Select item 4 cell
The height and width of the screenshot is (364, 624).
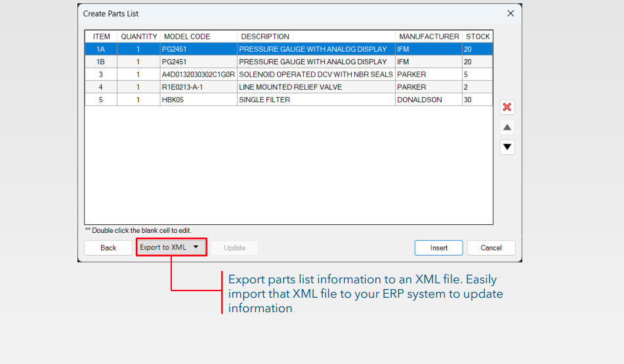(101, 87)
